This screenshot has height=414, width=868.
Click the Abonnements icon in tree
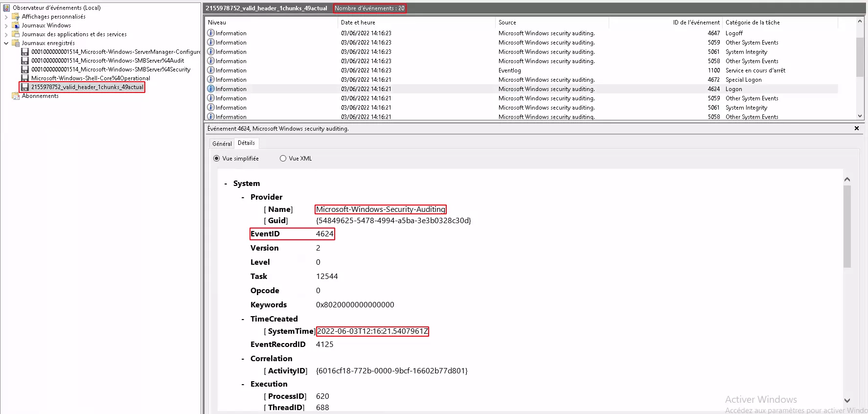point(16,96)
